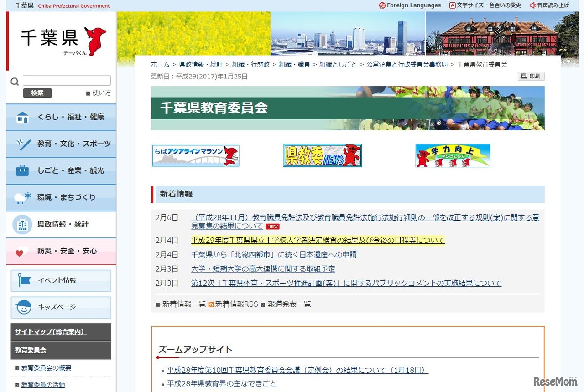Click Foreign Languages text link

pos(414,5)
